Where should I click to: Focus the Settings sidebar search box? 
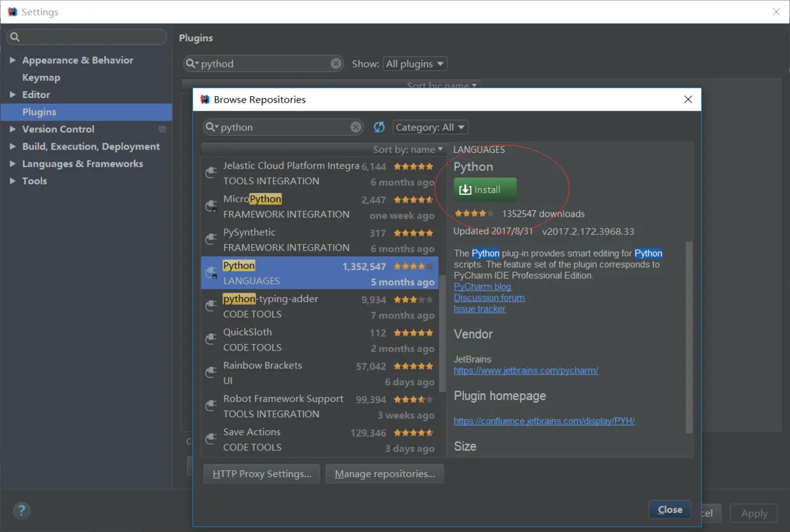(87, 37)
